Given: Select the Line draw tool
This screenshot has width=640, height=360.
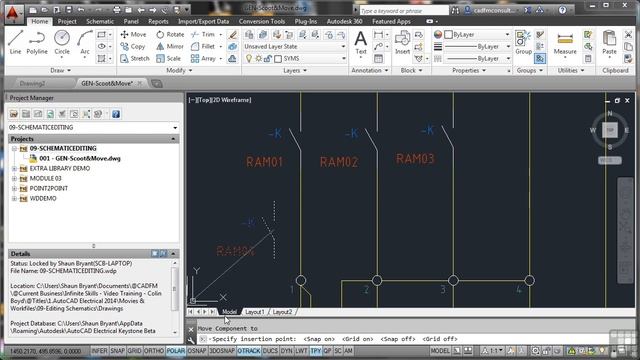Looking at the screenshot, I should pos(15,42).
